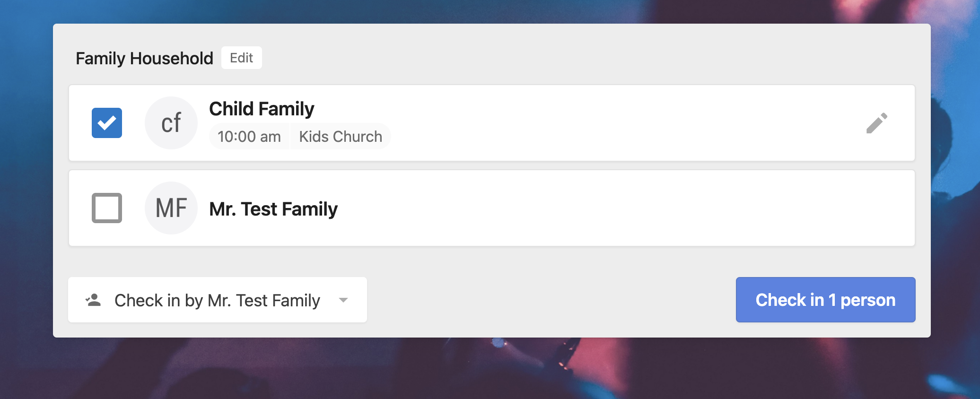Image resolution: width=980 pixels, height=399 pixels.
Task: Click the 10:00 am time chip
Action: tap(249, 137)
